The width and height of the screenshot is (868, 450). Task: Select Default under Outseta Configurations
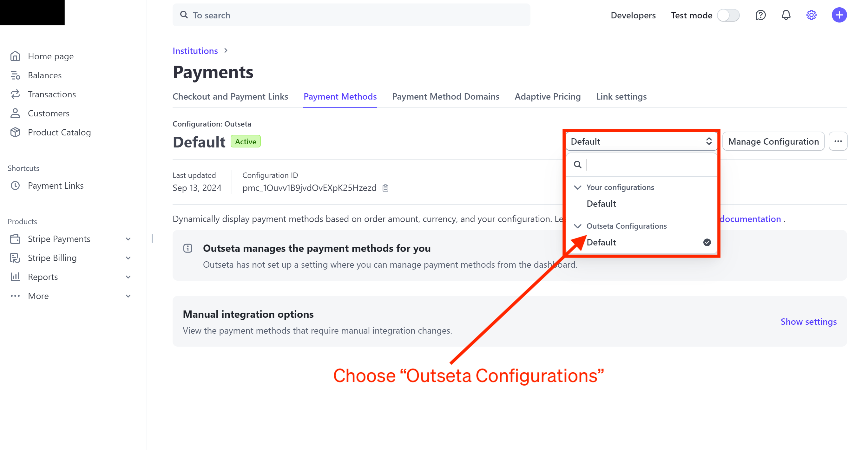(602, 242)
